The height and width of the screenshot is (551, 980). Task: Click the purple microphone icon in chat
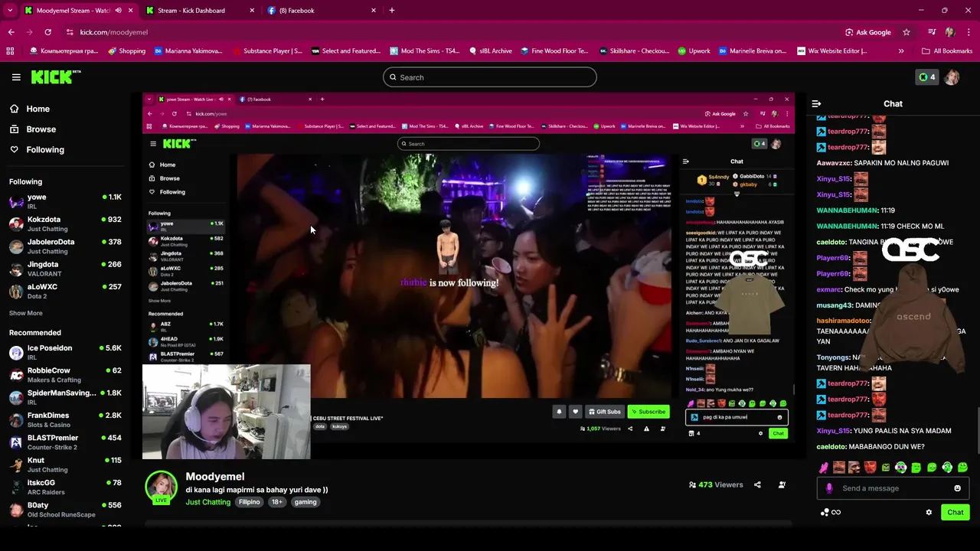point(829,488)
